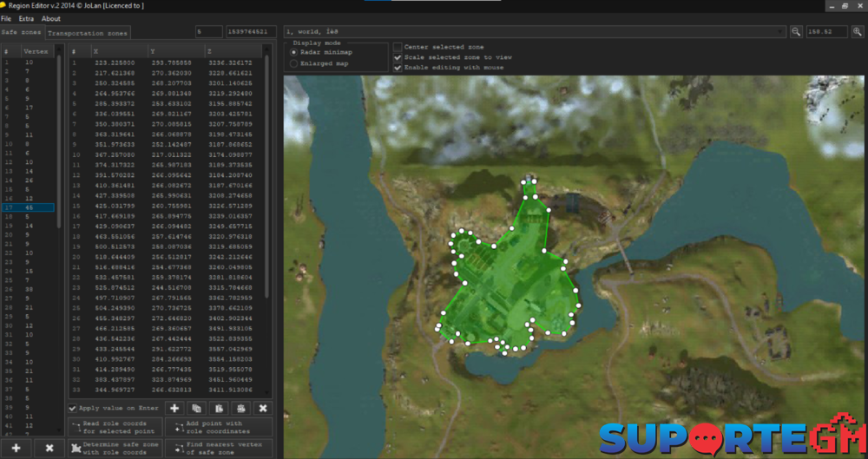
Task: Click the add vertex plus icon
Action: 174,408
